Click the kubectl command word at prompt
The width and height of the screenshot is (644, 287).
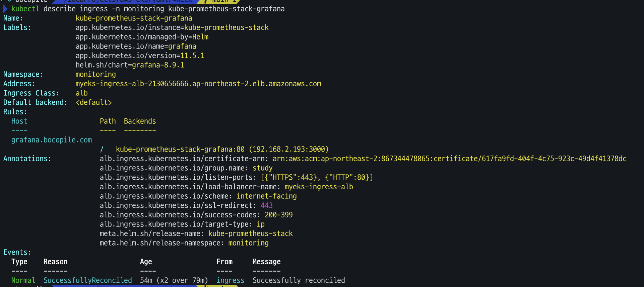click(25, 9)
